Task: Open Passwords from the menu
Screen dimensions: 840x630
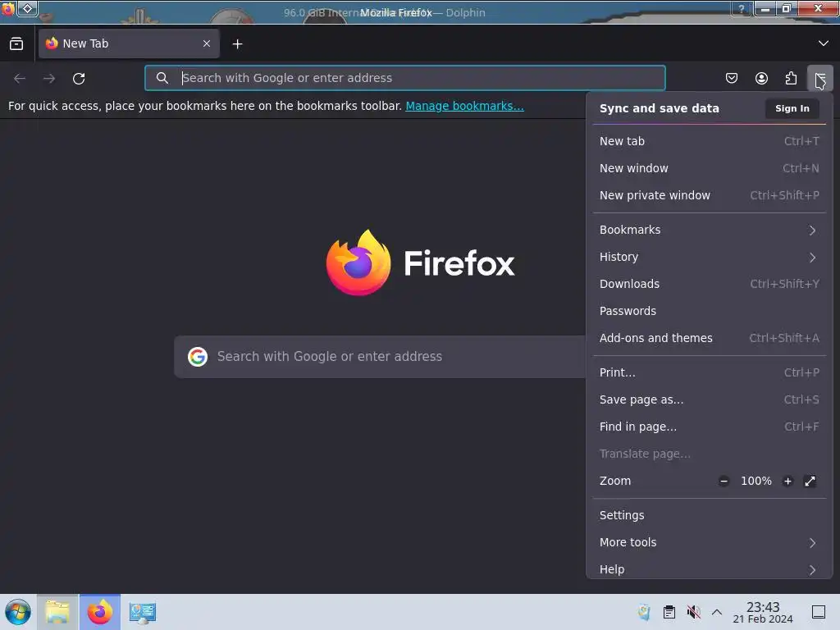Action: tap(710, 311)
